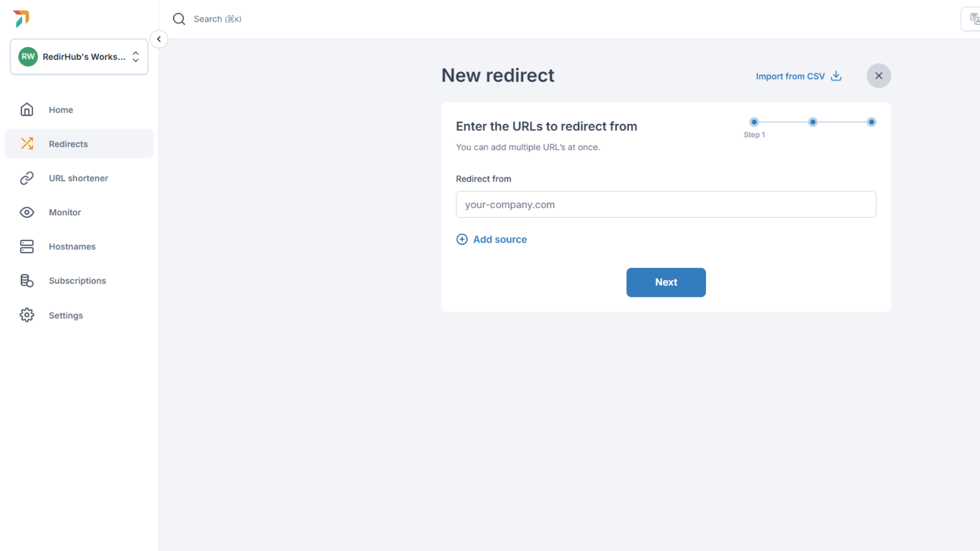Click the Home icon in sidebar
Viewport: 980px width, 551px height.
(x=27, y=110)
